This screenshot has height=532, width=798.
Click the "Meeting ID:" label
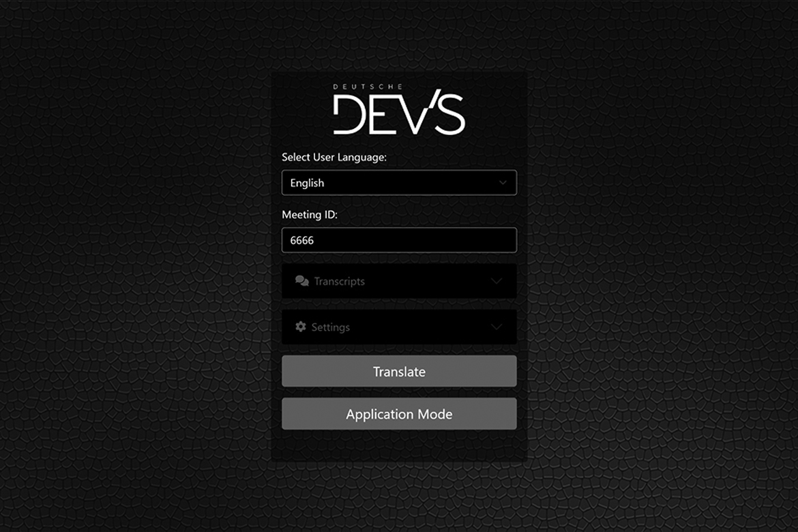(310, 214)
